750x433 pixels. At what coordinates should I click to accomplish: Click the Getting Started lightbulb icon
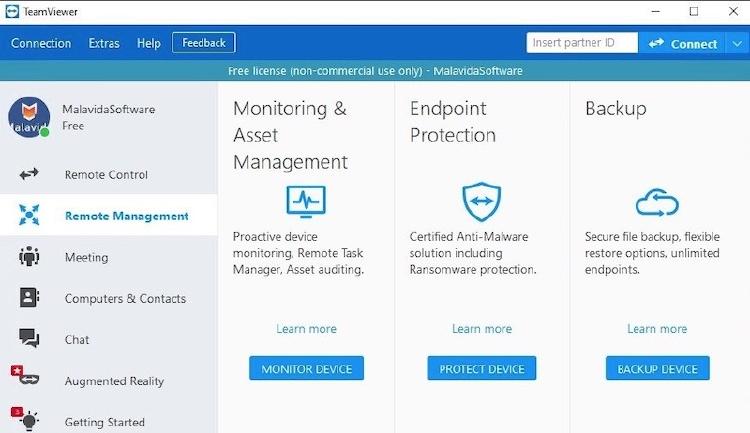coord(27,420)
